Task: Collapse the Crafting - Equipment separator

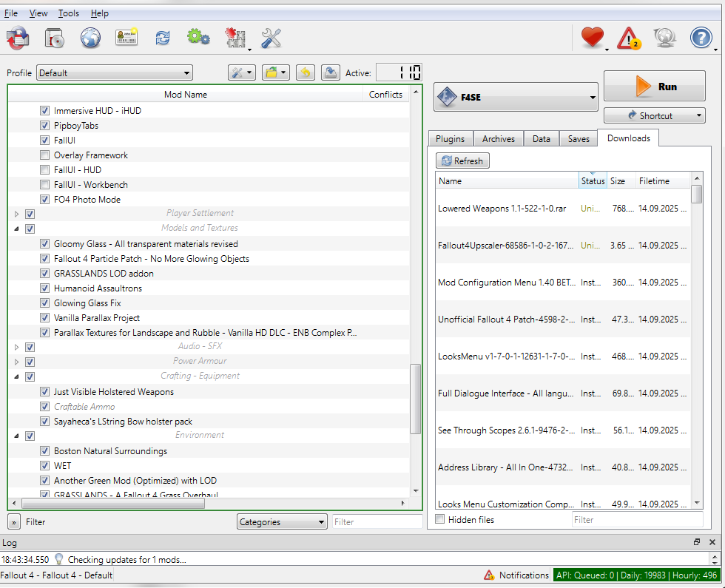Action: [x=16, y=376]
